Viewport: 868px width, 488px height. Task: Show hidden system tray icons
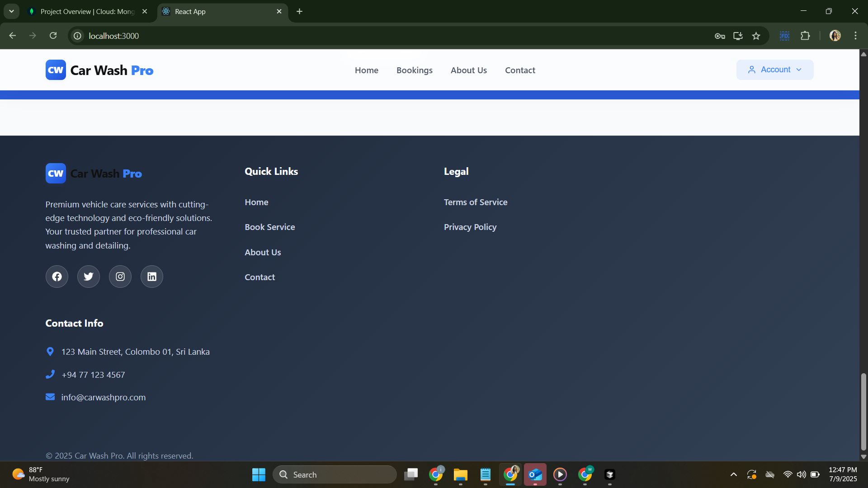click(734, 474)
